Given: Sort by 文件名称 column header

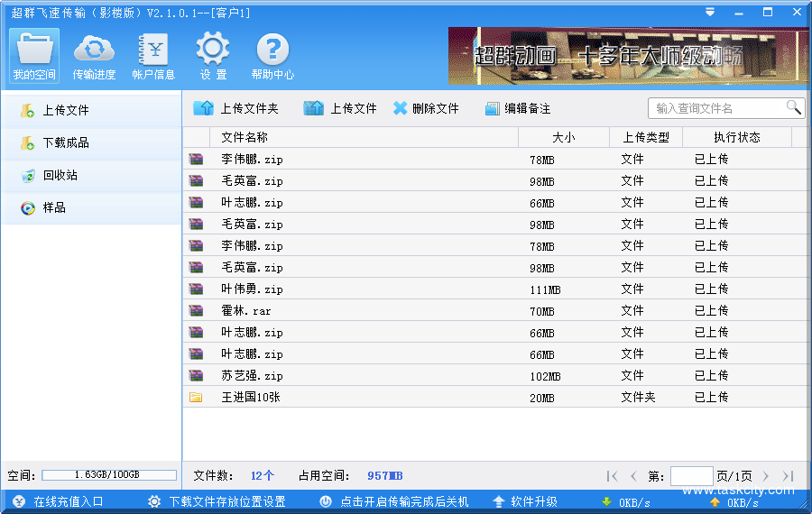Looking at the screenshot, I should (245, 137).
